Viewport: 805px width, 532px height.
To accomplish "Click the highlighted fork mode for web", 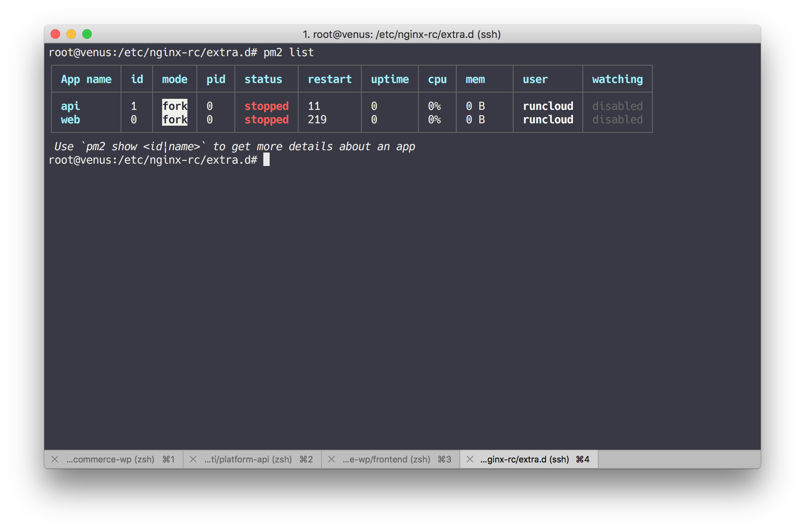I will [175, 119].
